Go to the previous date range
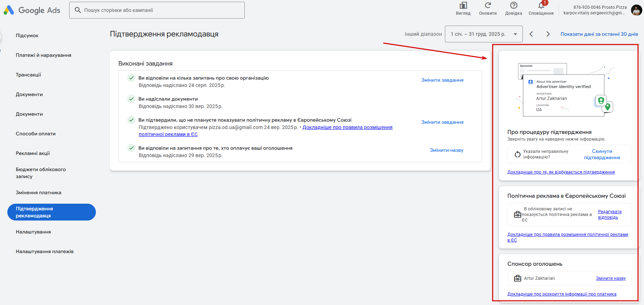This screenshot has height=305, width=644. pyautogui.click(x=531, y=34)
